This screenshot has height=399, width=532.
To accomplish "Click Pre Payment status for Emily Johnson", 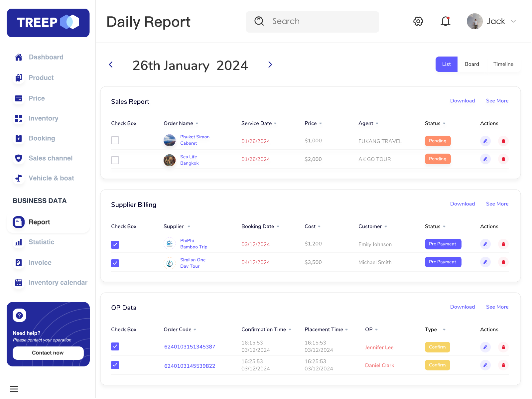I will coord(443,244).
